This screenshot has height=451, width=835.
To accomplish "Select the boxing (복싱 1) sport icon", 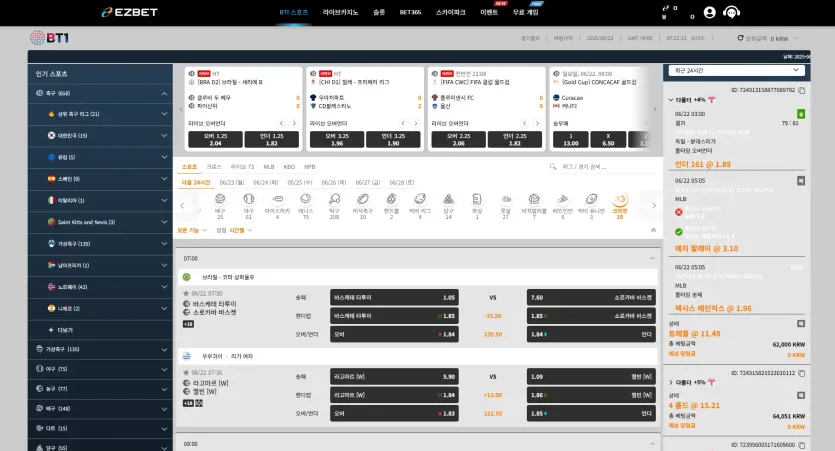I will [477, 199].
